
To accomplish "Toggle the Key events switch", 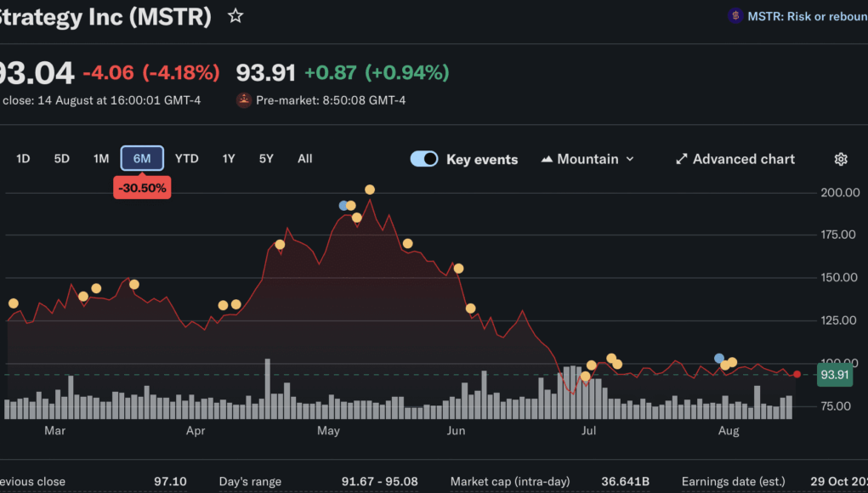I will tap(424, 159).
